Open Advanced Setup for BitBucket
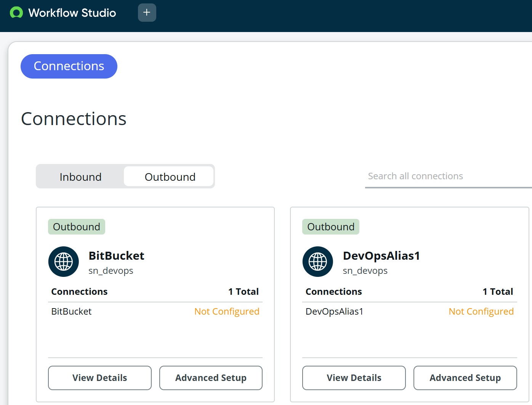This screenshot has width=532, height=405. tap(211, 378)
